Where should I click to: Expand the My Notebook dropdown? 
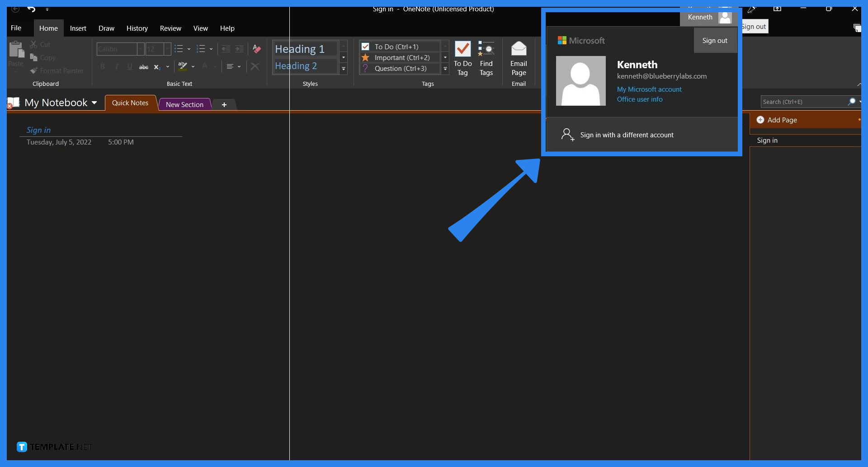pos(95,103)
